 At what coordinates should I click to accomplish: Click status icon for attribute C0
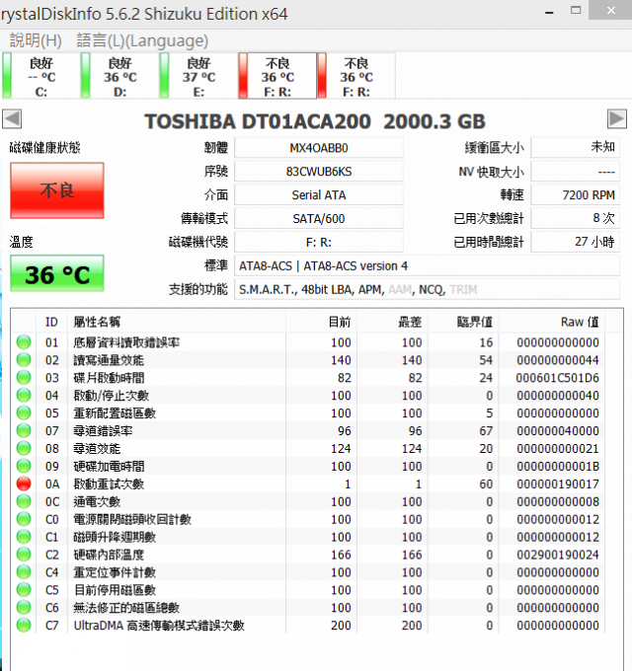[24, 519]
